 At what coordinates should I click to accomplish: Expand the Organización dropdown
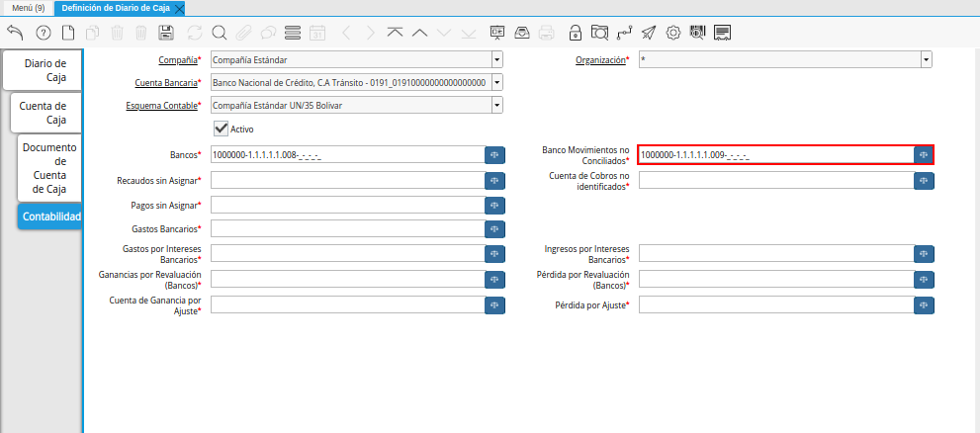(926, 60)
